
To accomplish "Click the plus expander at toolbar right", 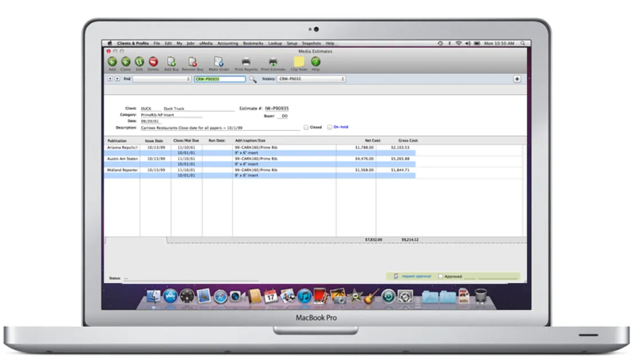I will click(x=517, y=79).
